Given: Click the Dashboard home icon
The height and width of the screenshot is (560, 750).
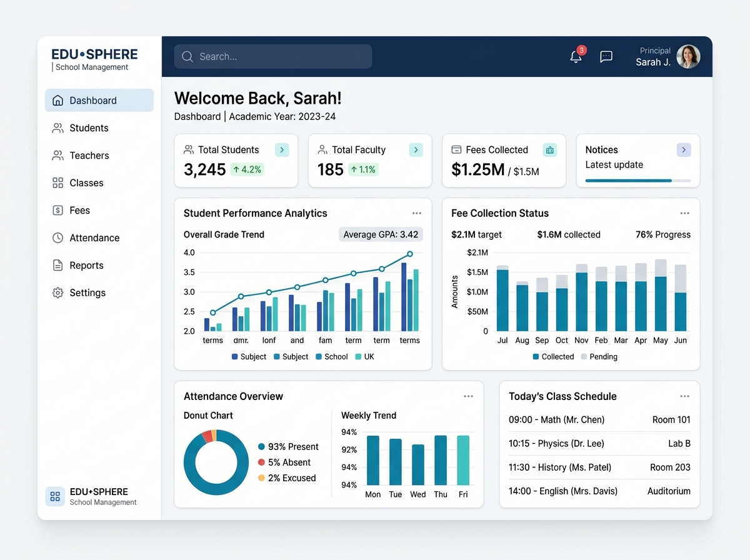Looking at the screenshot, I should click(57, 100).
